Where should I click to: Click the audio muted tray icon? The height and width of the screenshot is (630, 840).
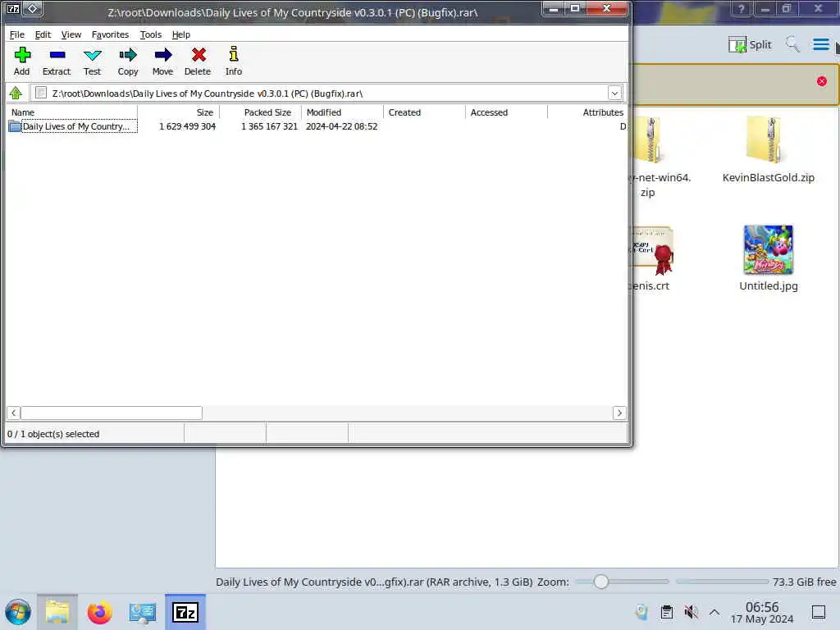(691, 612)
